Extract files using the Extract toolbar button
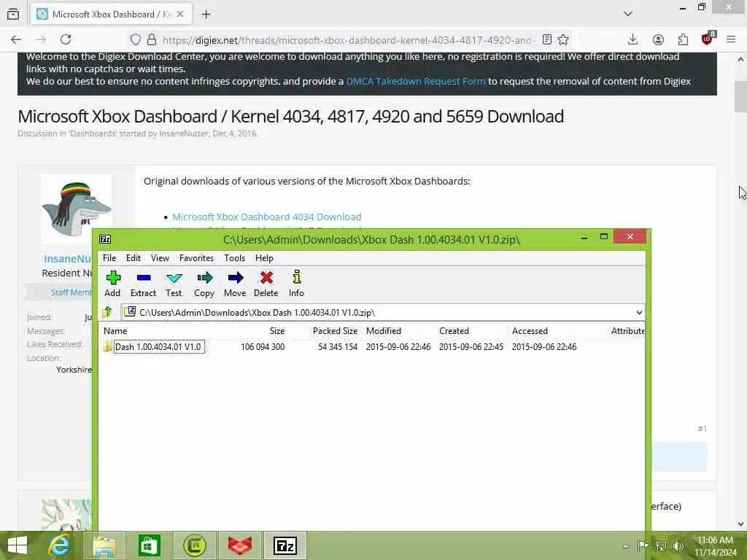This screenshot has height=560, width=747. tap(143, 284)
